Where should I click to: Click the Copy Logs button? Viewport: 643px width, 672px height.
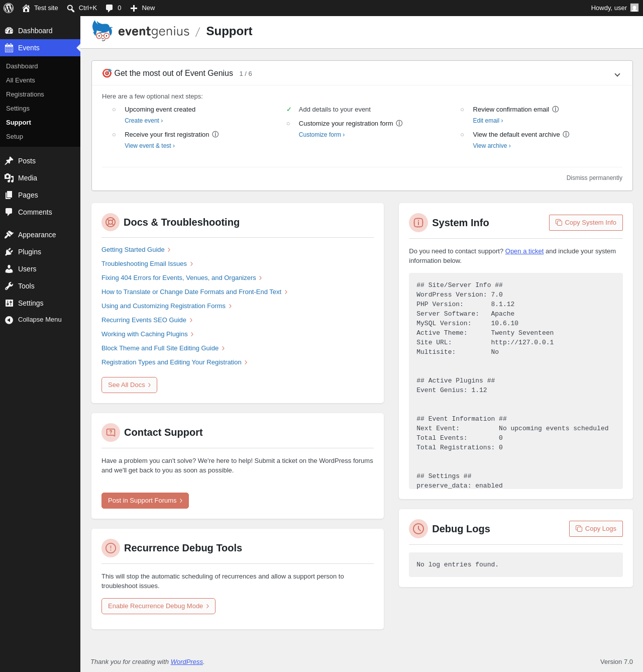coord(596,529)
